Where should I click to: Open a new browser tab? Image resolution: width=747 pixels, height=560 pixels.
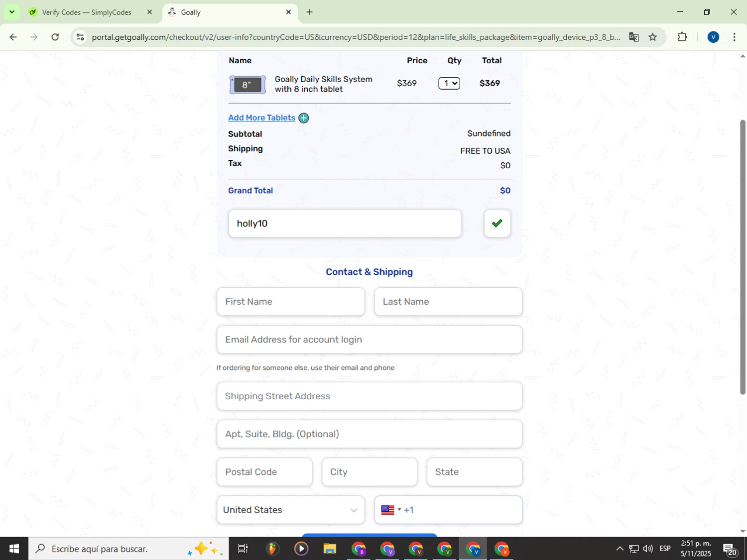(310, 12)
